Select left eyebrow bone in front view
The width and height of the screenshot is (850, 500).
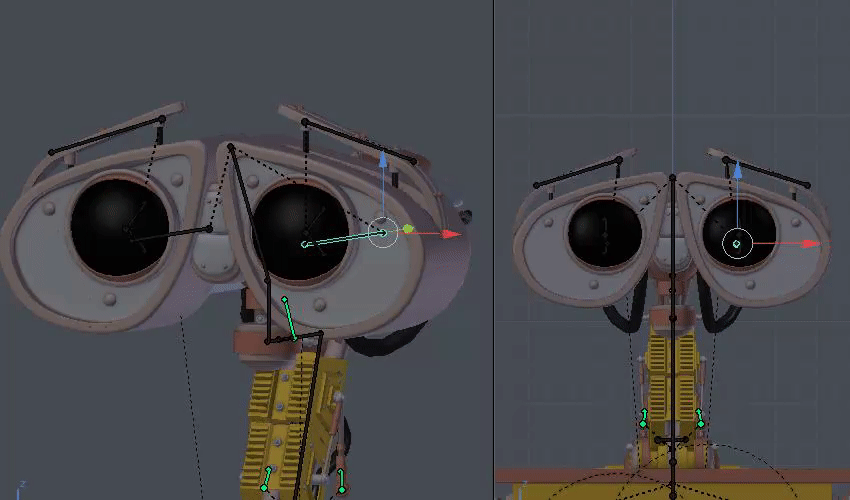[x=578, y=172]
